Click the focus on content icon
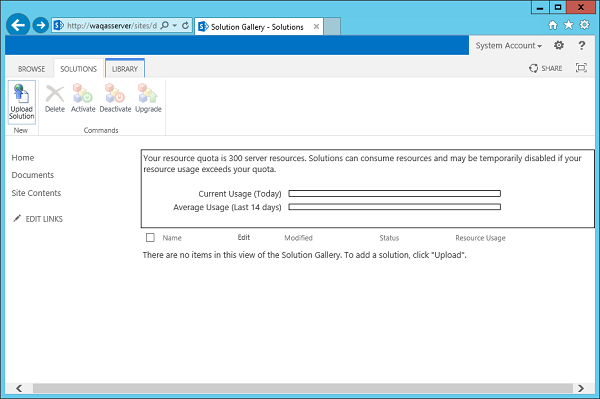The height and width of the screenshot is (399, 600). (581, 68)
